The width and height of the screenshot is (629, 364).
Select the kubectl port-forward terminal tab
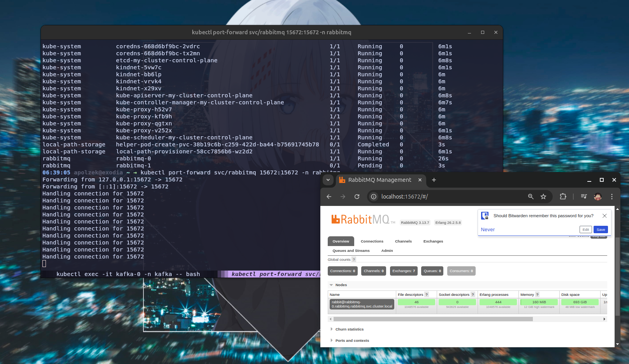pos(274,274)
